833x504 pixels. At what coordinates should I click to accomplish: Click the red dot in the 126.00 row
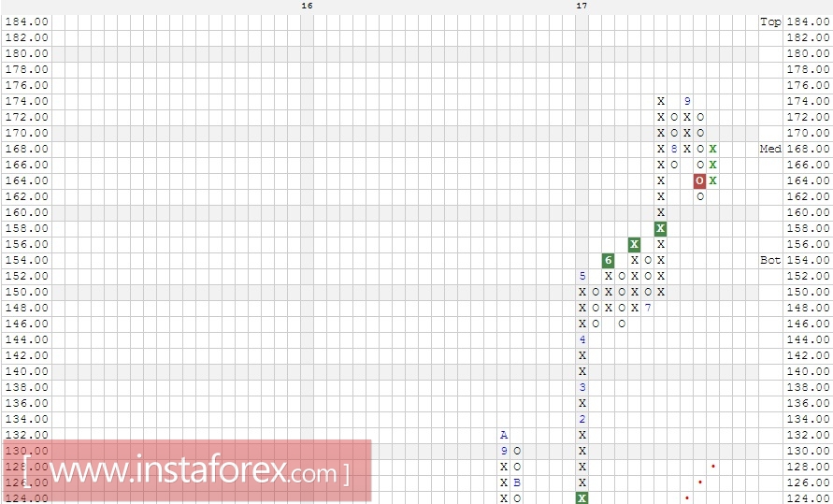tap(699, 482)
